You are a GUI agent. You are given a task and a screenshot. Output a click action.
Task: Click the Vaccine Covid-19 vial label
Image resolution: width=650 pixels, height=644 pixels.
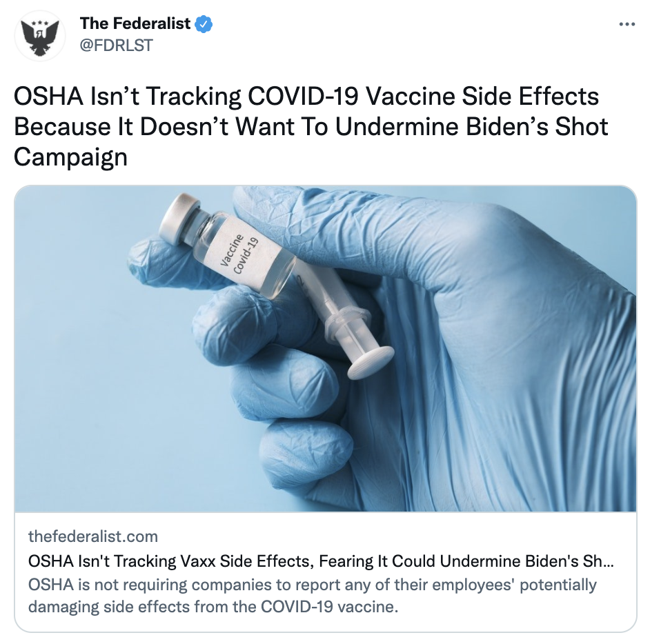(x=240, y=254)
